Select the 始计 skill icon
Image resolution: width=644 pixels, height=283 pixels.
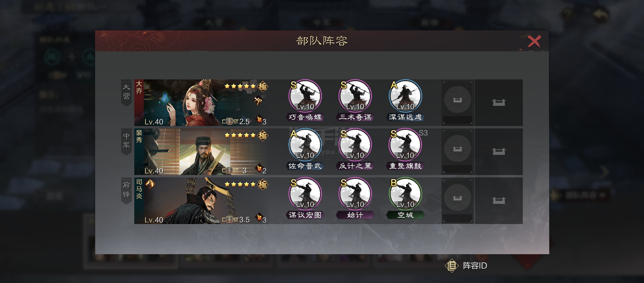(355, 194)
